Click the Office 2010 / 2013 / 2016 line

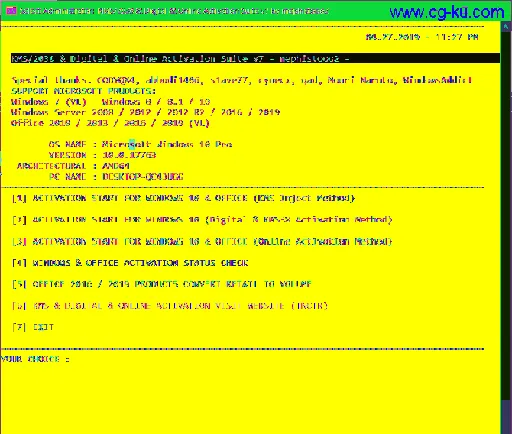tap(110, 123)
